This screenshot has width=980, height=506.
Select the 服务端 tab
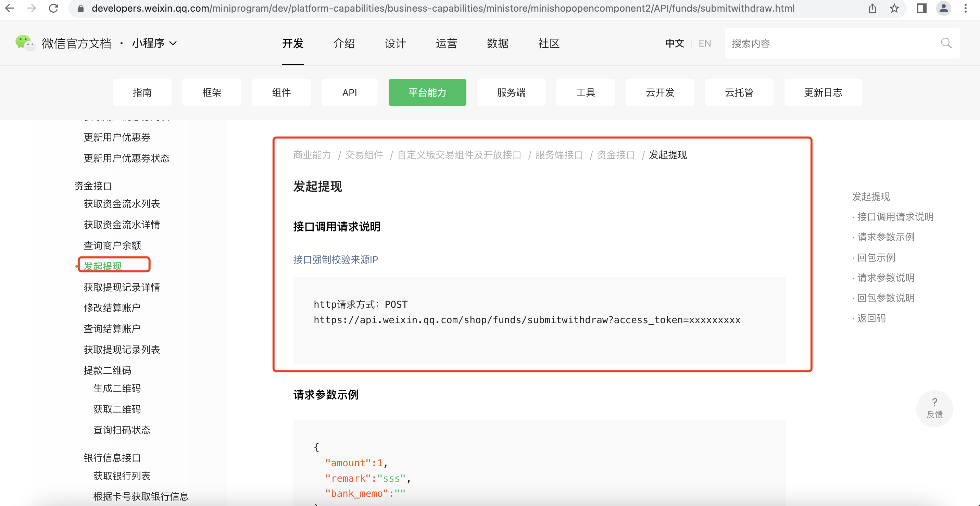(511, 92)
